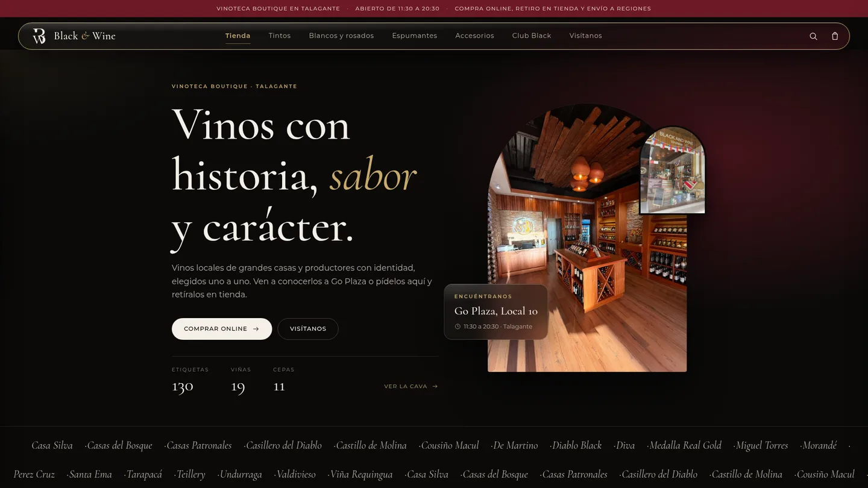Click Viña Requingua brand
The height and width of the screenshot is (488, 868).
pyautogui.click(x=362, y=474)
